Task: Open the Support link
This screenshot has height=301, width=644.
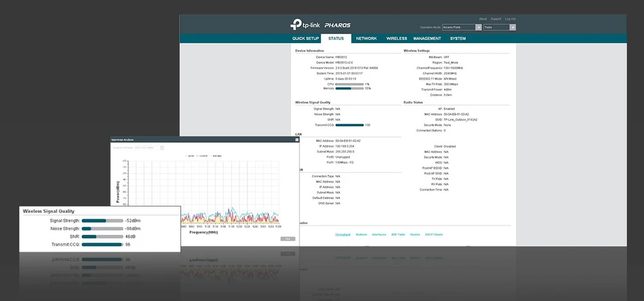Action: point(497,19)
